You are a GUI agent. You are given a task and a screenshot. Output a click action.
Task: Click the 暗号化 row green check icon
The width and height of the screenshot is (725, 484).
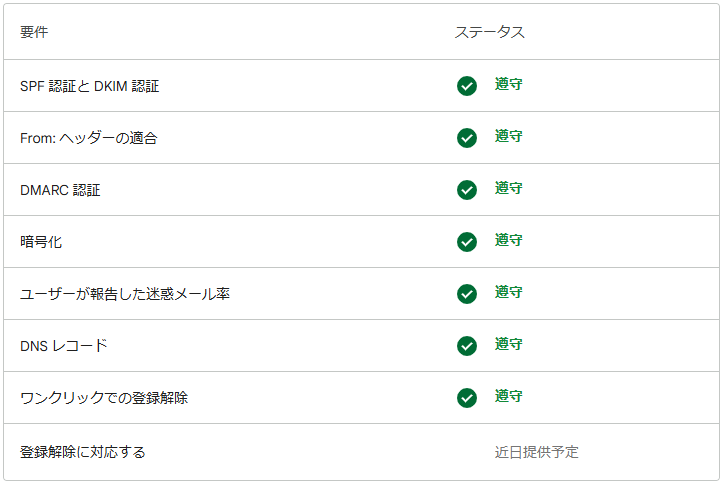(x=466, y=242)
